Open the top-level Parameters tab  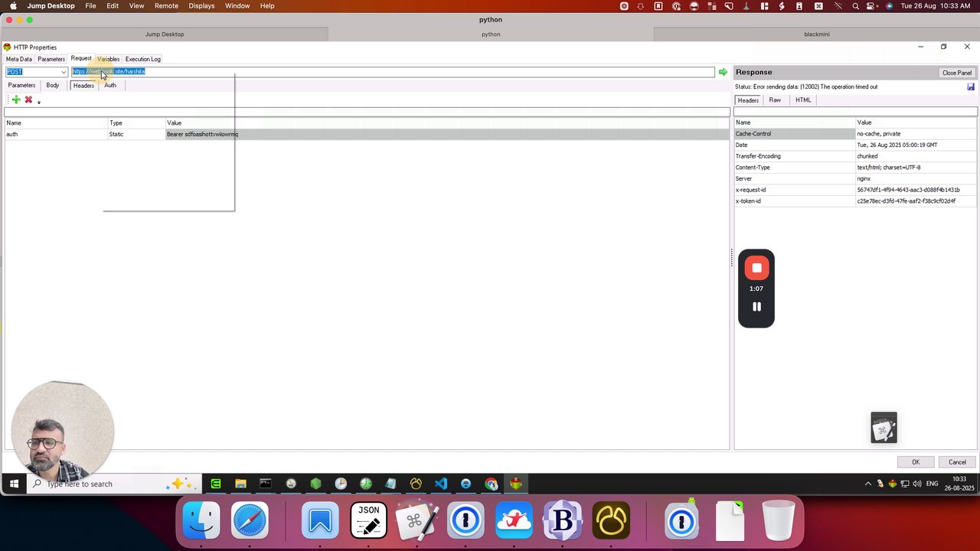(x=51, y=59)
